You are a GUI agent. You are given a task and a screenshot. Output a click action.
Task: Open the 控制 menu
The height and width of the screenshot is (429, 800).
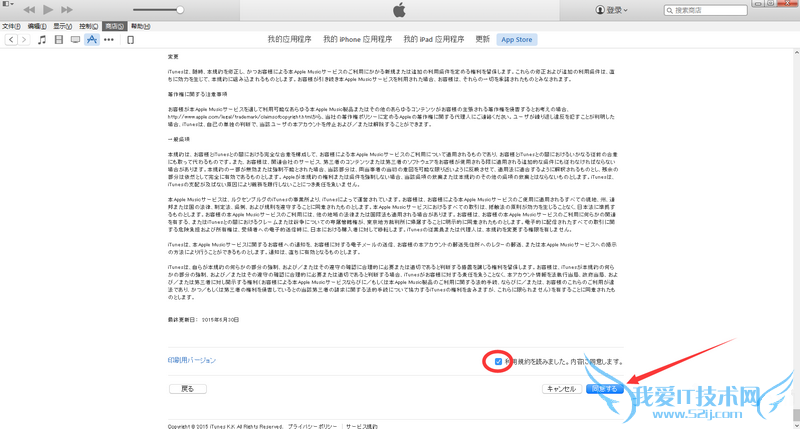tap(88, 26)
